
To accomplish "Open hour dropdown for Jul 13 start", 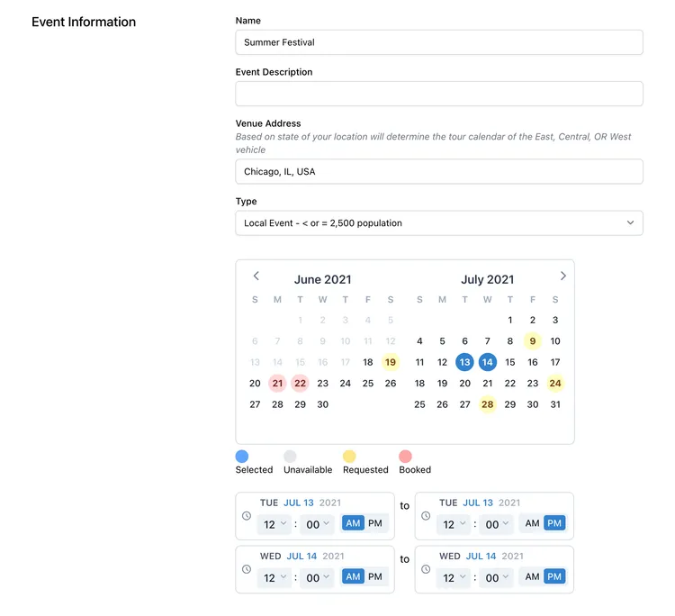I will point(274,524).
